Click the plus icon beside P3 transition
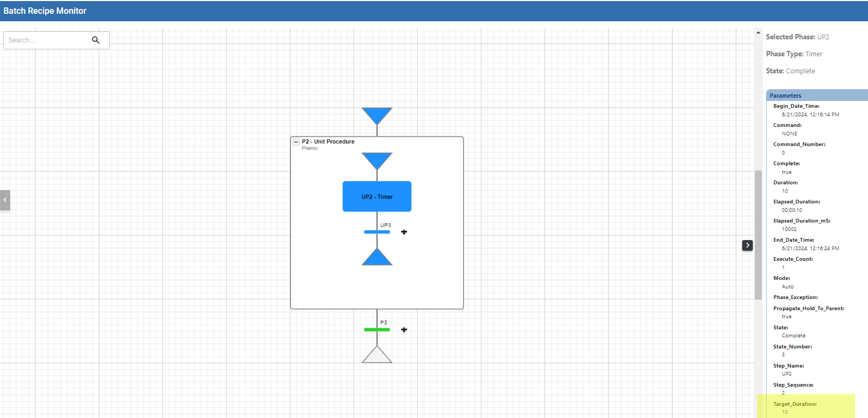The image size is (868, 418). (x=404, y=330)
